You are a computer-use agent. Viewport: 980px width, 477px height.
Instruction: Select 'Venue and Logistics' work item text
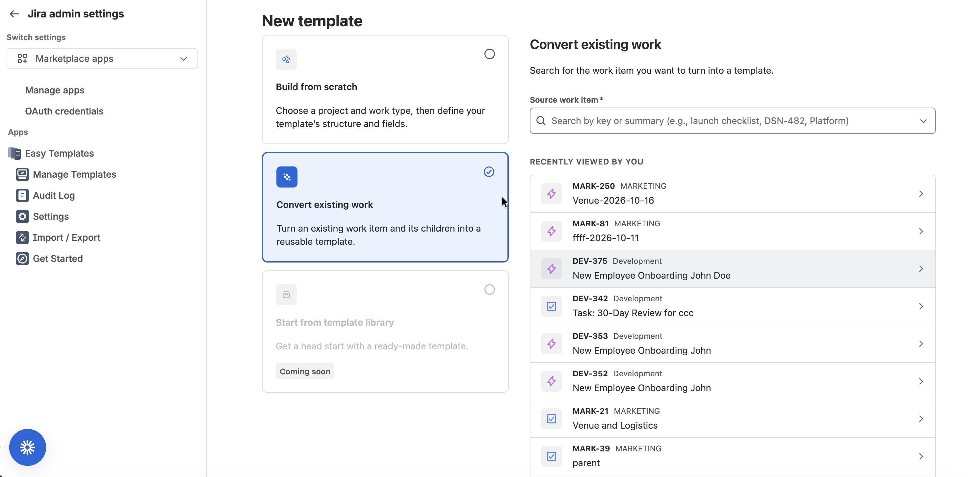pyautogui.click(x=615, y=425)
